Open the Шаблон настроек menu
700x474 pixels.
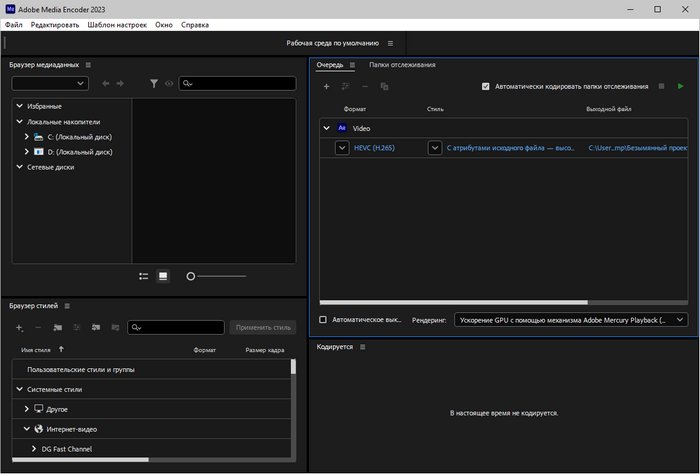[117, 25]
